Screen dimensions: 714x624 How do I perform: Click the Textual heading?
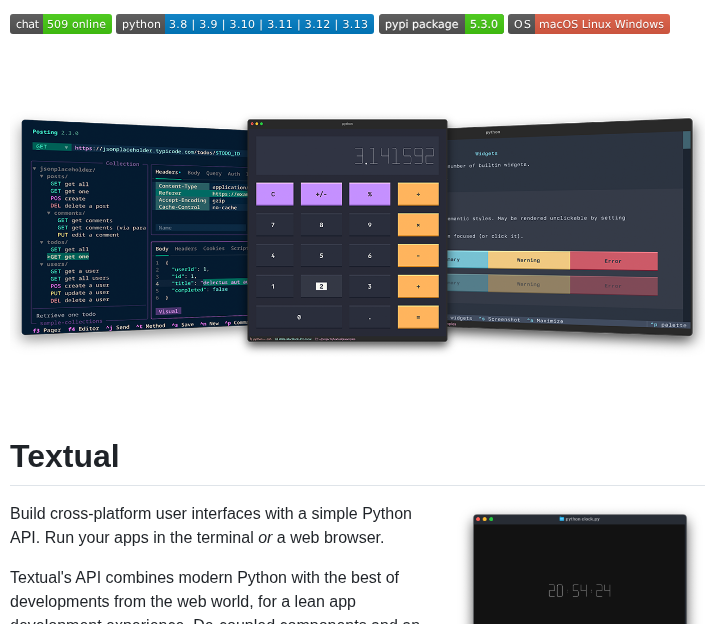point(64,456)
